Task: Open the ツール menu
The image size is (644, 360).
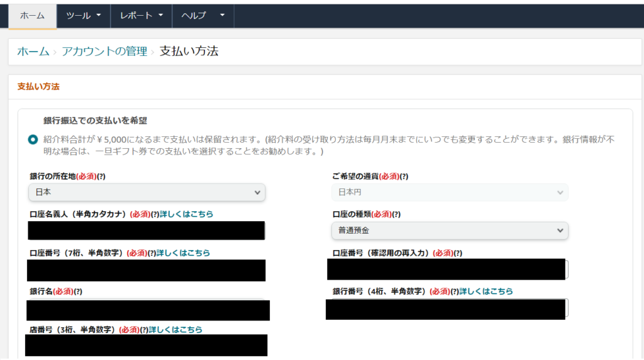Action: click(83, 16)
